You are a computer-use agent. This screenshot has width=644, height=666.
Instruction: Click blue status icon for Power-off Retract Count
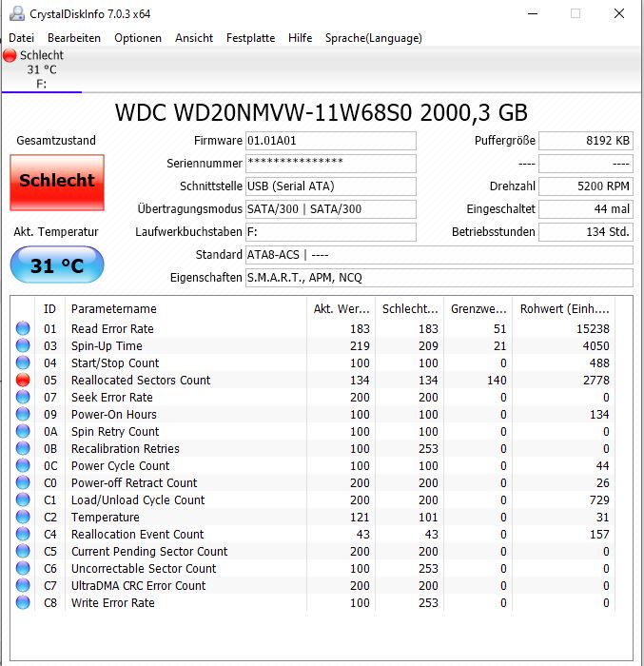(23, 482)
